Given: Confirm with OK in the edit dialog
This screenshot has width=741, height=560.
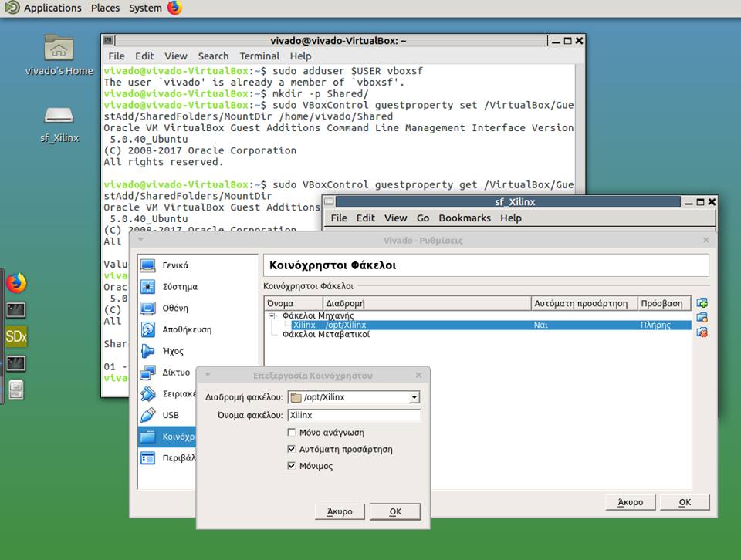Looking at the screenshot, I should [394, 511].
